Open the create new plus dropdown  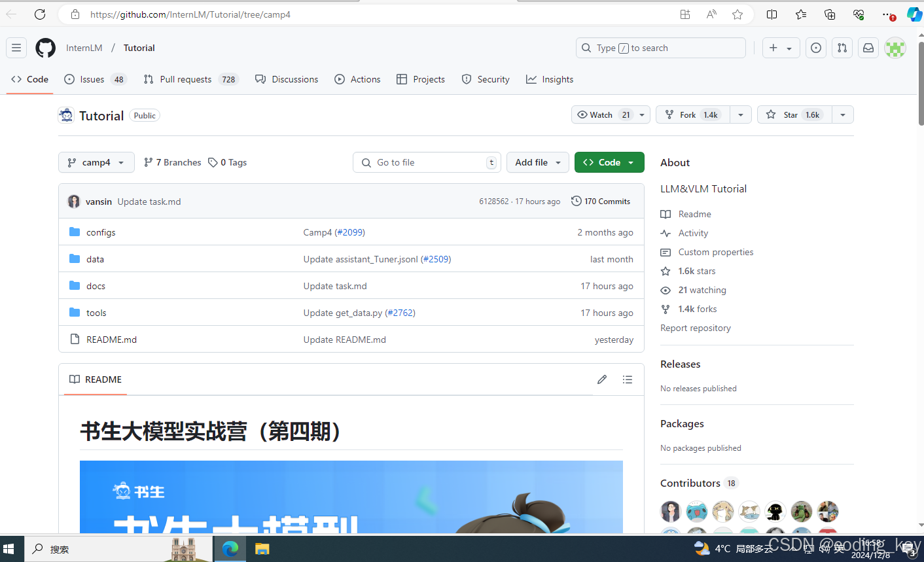[781, 48]
